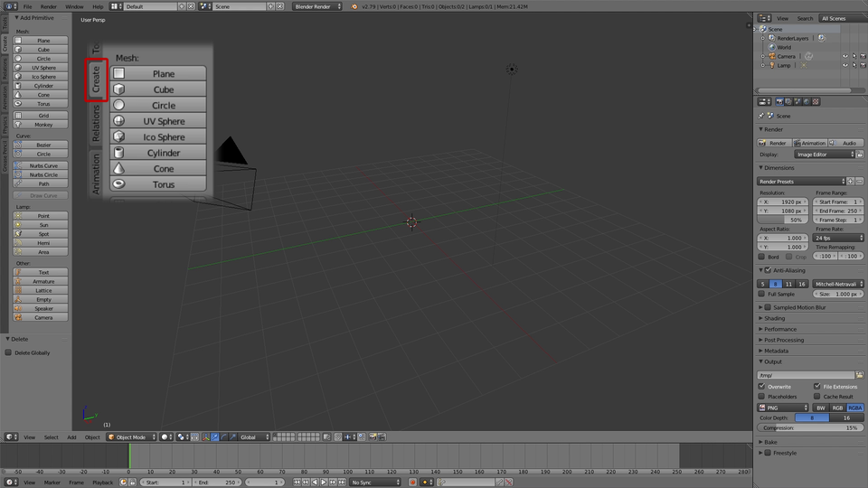Image resolution: width=868 pixels, height=488 pixels.
Task: Open the World tab in Properties
Action: click(806, 102)
